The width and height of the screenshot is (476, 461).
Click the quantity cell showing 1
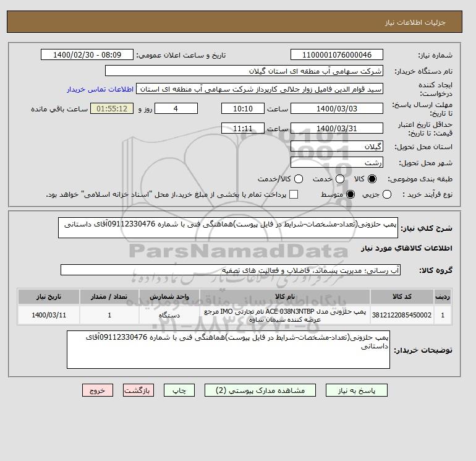109,315
